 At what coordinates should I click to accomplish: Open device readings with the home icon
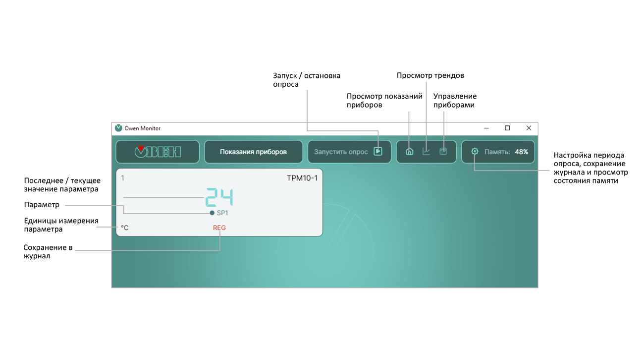pos(410,151)
